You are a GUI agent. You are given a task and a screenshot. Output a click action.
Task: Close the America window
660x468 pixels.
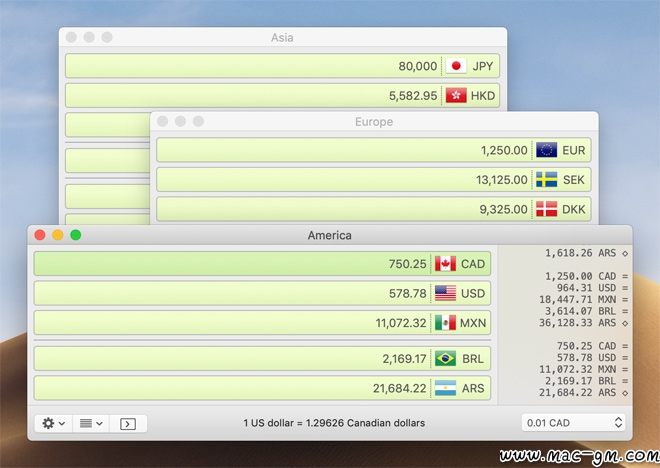click(40, 235)
